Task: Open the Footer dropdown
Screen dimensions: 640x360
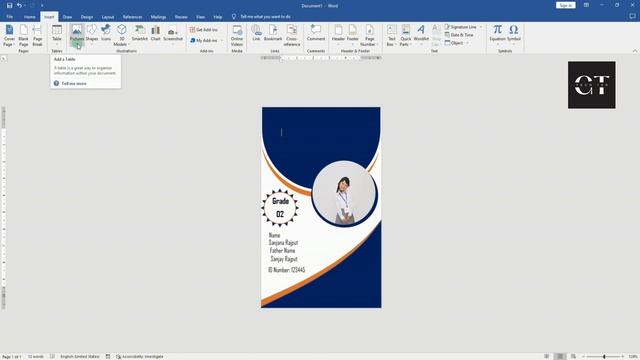Action: [x=353, y=35]
